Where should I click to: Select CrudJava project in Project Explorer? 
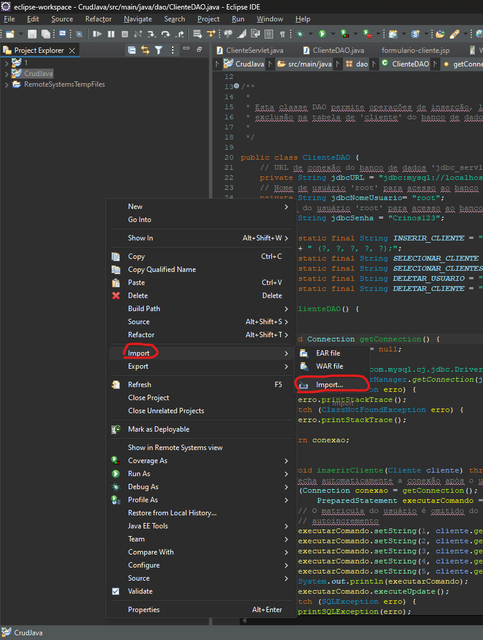pyautogui.click(x=38, y=74)
